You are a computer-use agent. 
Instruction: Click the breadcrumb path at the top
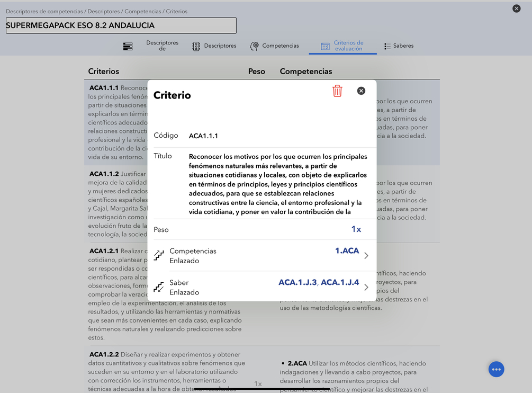(97, 11)
